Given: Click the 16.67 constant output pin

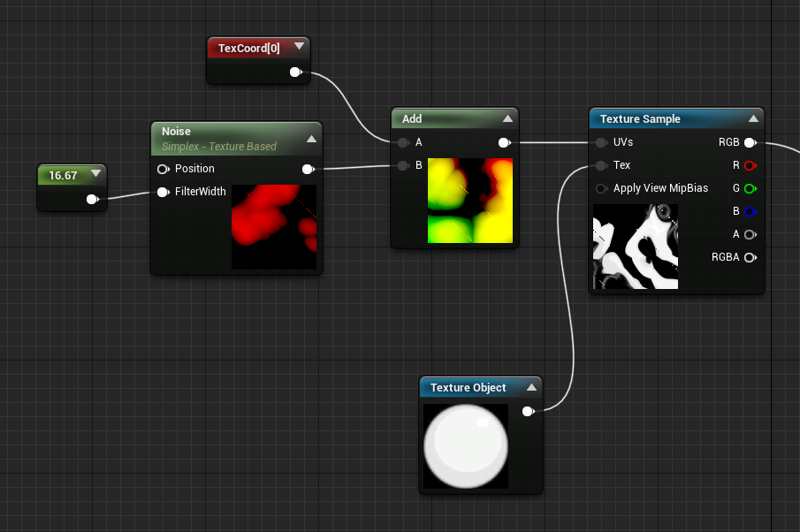Looking at the screenshot, I should point(92,200).
